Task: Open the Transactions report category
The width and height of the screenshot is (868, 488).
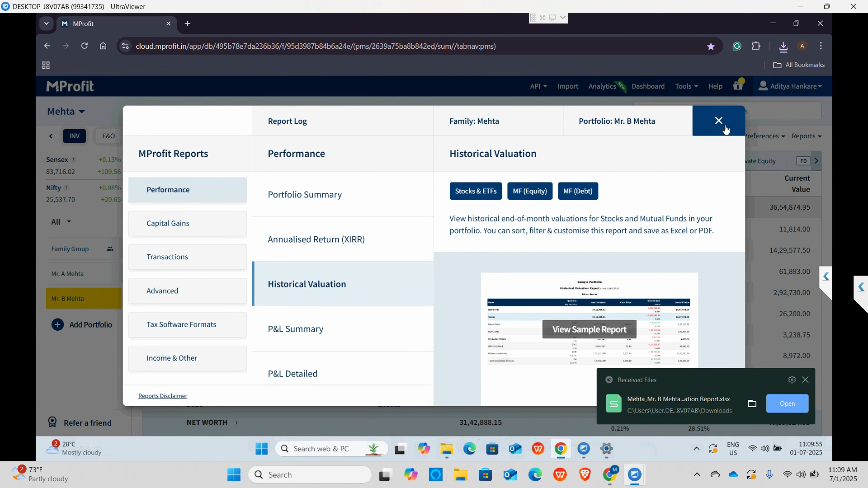Action: pyautogui.click(x=187, y=257)
